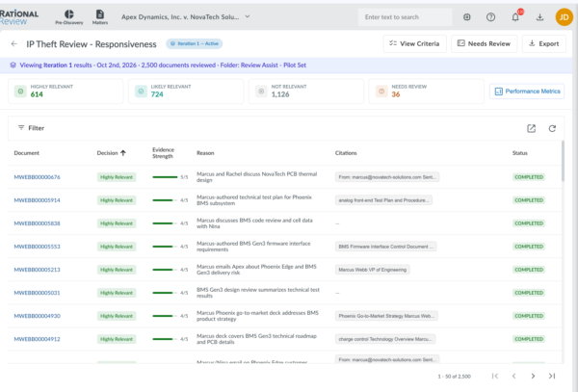578x392 pixels.
Task: Click citation 'analog front-end Test Plan and Procedure'
Action: pyautogui.click(x=383, y=200)
